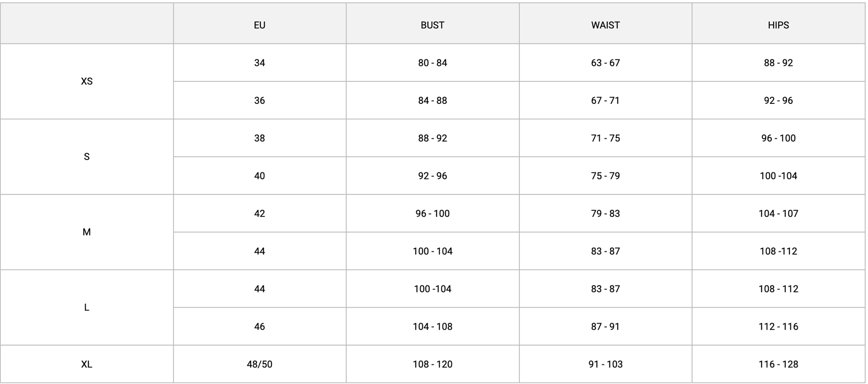Image resolution: width=868 pixels, height=384 pixels.
Task: Click the waist value 91 - 103
Action: click(605, 364)
